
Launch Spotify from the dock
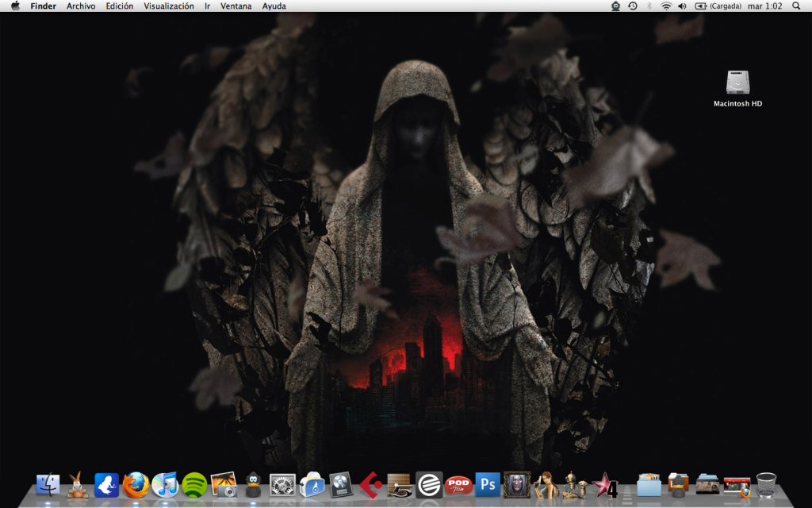coord(194,483)
